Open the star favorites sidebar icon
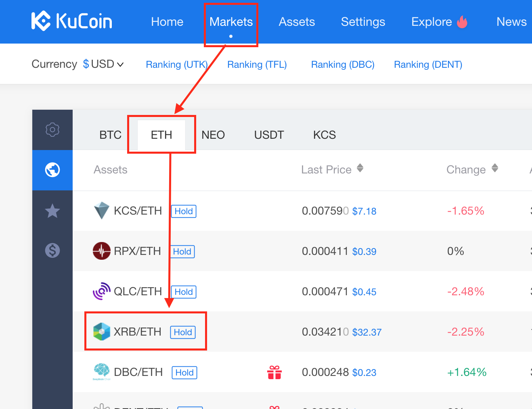The height and width of the screenshot is (409, 532). pos(52,211)
